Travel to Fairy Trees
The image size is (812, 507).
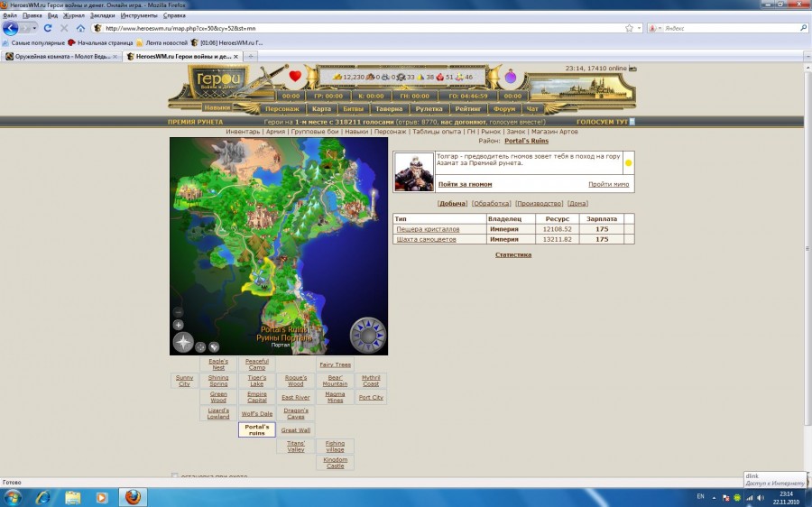(335, 364)
